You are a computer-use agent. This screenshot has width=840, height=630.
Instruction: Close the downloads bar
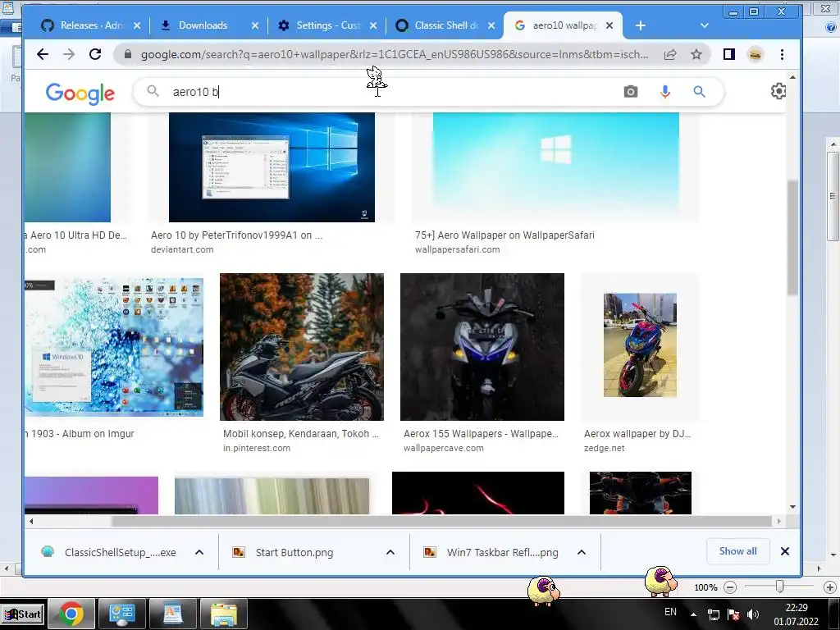785,551
